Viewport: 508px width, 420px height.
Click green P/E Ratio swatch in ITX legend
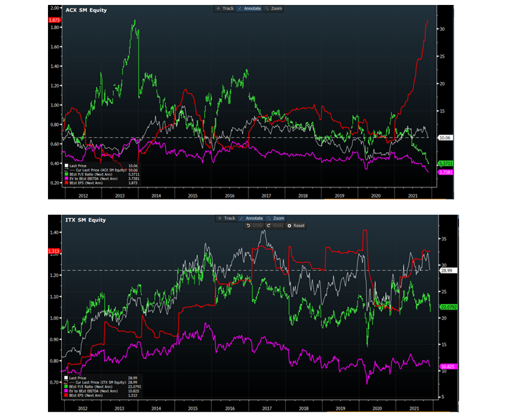click(x=67, y=387)
